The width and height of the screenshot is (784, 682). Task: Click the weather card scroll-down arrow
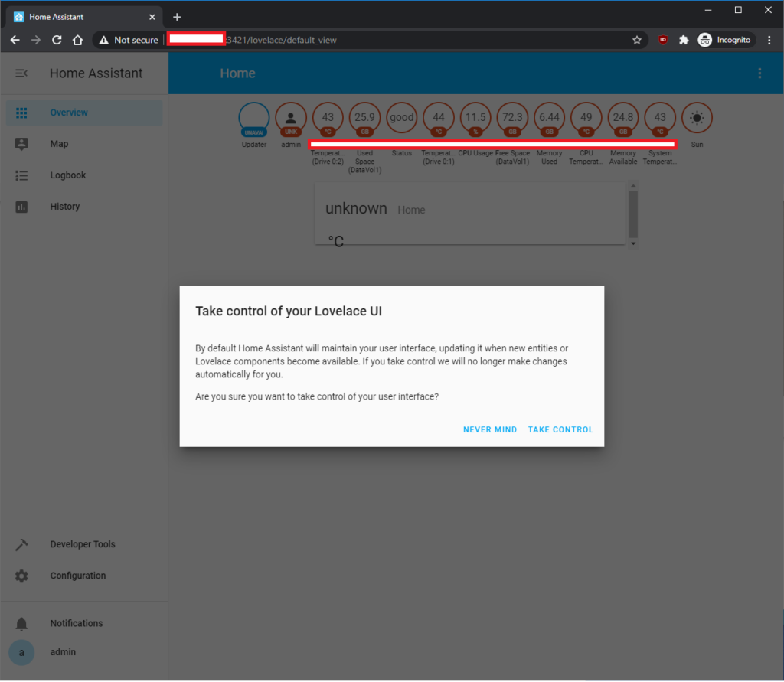click(x=633, y=243)
